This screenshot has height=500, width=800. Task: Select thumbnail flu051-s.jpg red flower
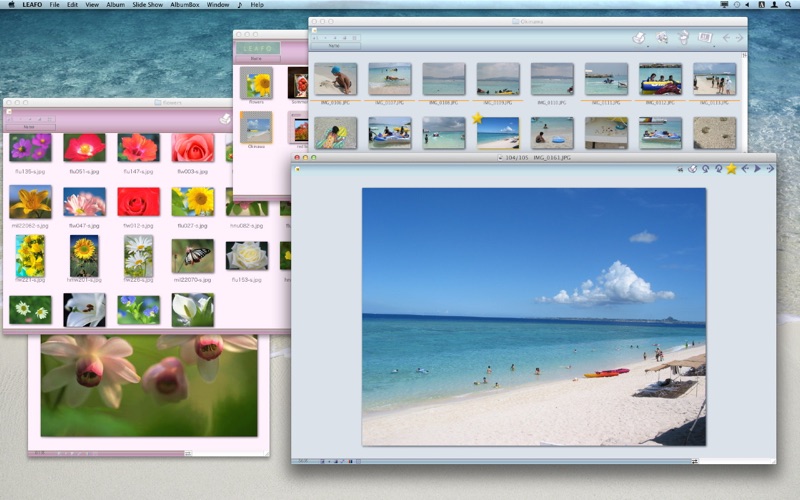click(x=84, y=147)
